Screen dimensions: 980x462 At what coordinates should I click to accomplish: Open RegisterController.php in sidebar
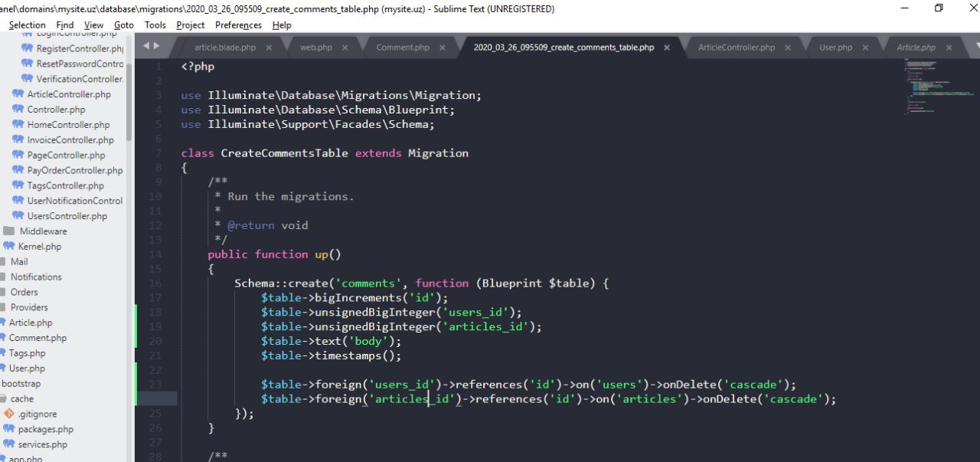pyautogui.click(x=80, y=48)
